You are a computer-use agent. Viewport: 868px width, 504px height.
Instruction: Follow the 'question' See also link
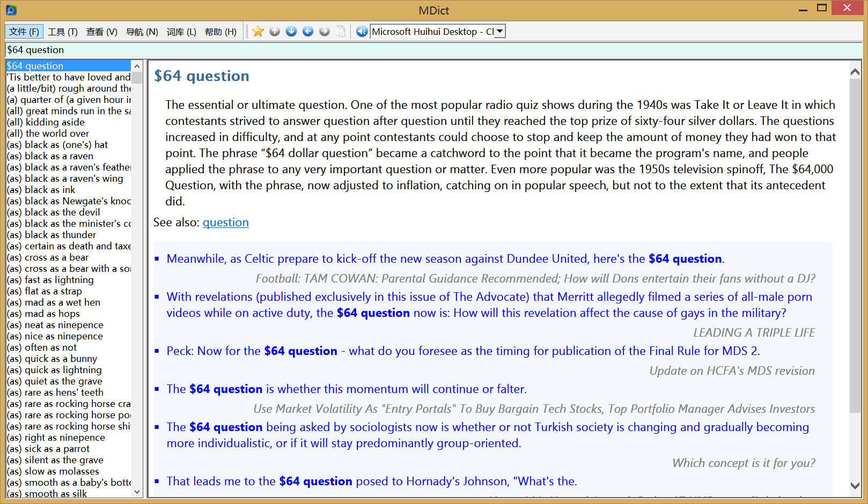pyautogui.click(x=226, y=223)
